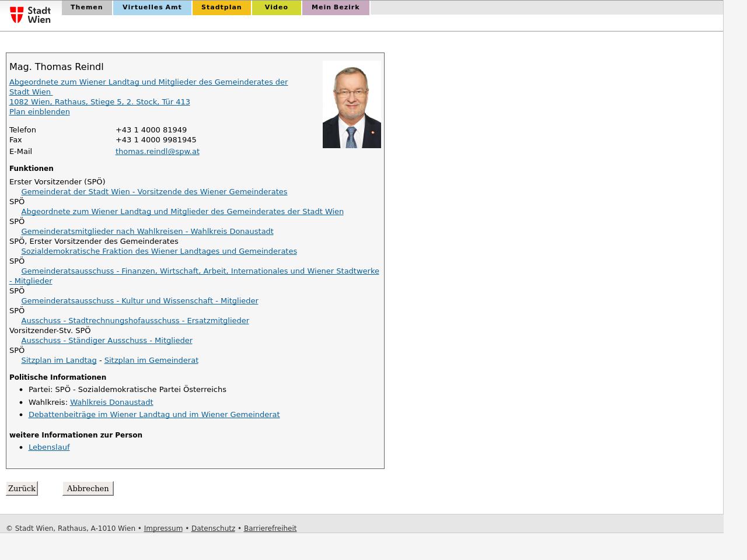This screenshot has width=747, height=560.
Task: Open the Lebenslauf link
Action: [49, 447]
